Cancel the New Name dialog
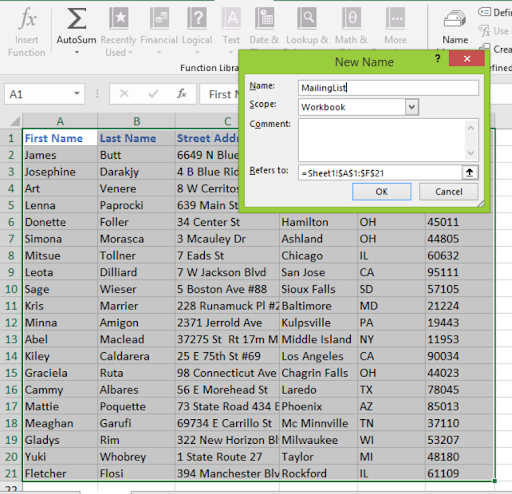The height and width of the screenshot is (494, 512). click(449, 192)
